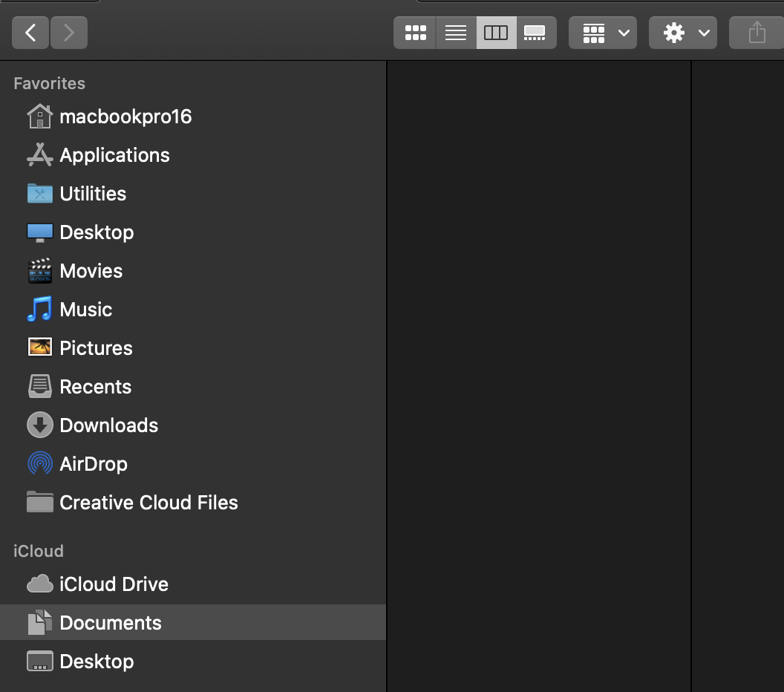Screen dimensions: 784x692
Task: Go back with the left arrow button
Action: (x=30, y=33)
